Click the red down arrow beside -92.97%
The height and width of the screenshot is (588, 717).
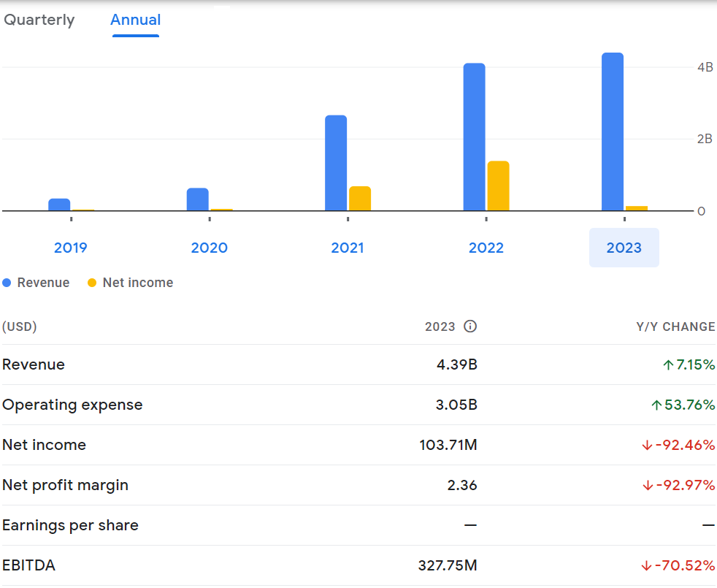click(x=646, y=486)
